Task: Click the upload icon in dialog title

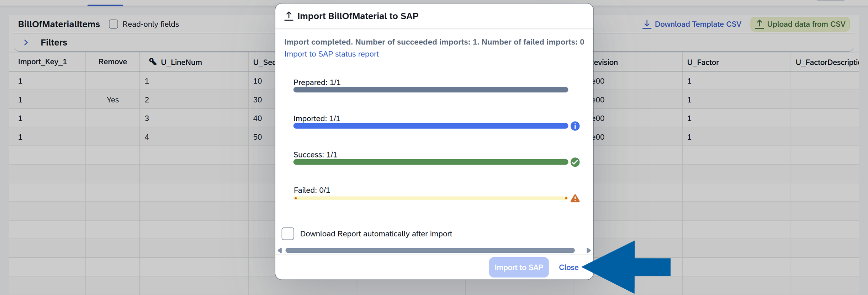Action: click(289, 16)
